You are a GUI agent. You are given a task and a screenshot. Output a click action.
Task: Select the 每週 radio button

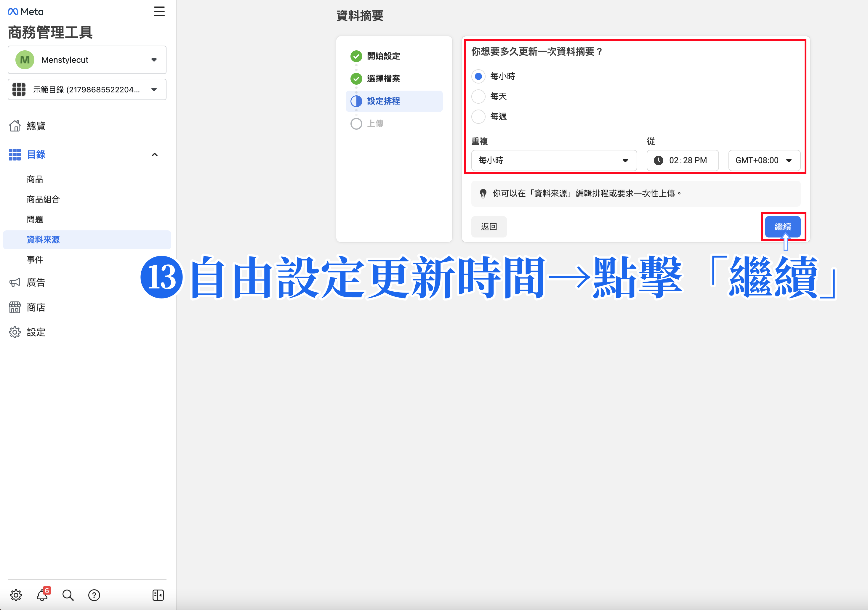(x=478, y=116)
